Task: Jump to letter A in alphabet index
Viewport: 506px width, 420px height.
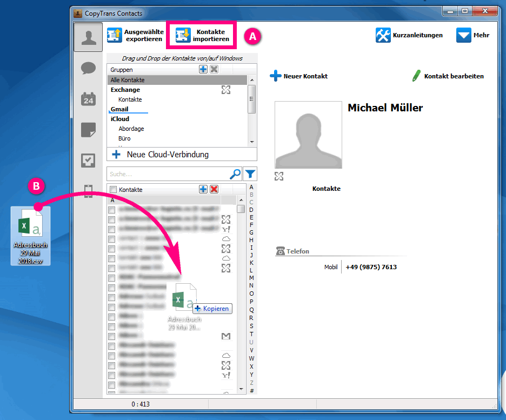Action: coord(251,187)
